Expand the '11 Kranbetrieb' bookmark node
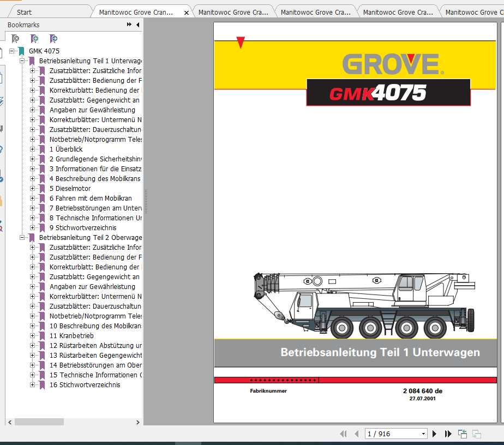Viewport: 504px width, 445px height. [31, 336]
